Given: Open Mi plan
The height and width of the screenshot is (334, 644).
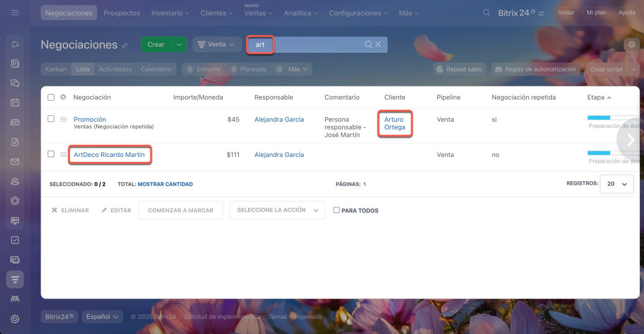Looking at the screenshot, I should (x=596, y=13).
